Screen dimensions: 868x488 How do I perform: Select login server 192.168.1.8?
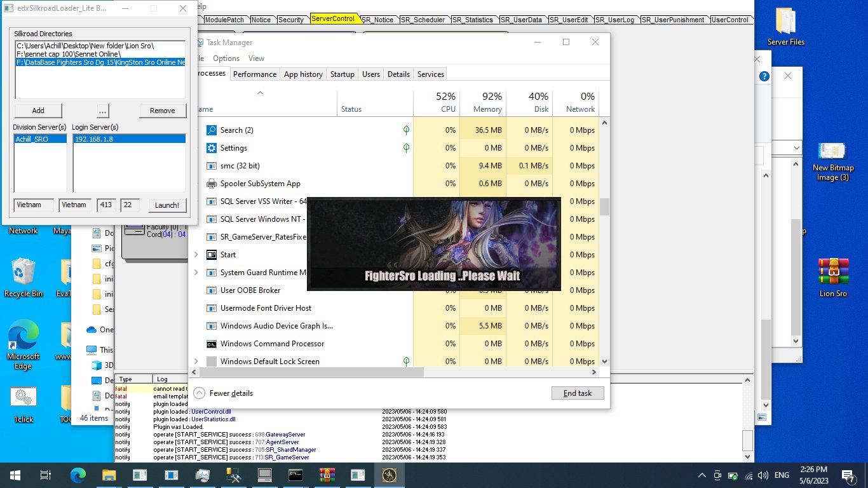click(x=129, y=139)
